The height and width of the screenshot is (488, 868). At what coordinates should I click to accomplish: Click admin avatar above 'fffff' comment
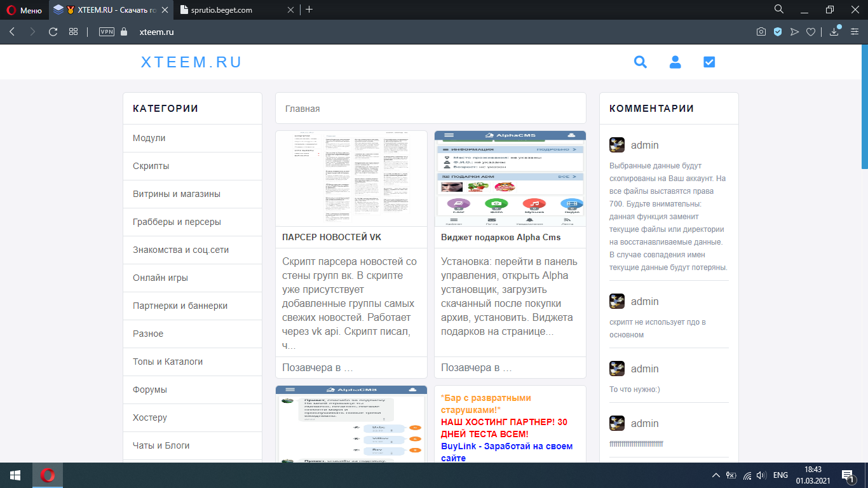click(617, 423)
